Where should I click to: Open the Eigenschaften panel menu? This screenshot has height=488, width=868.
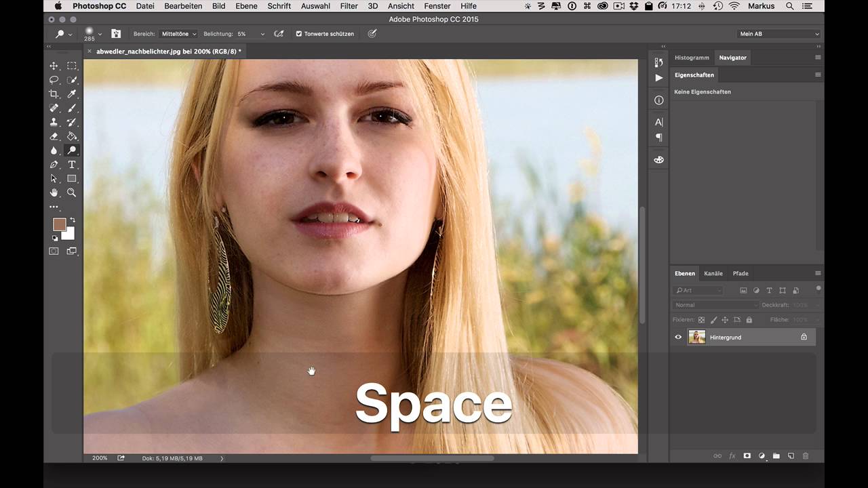[x=818, y=75]
